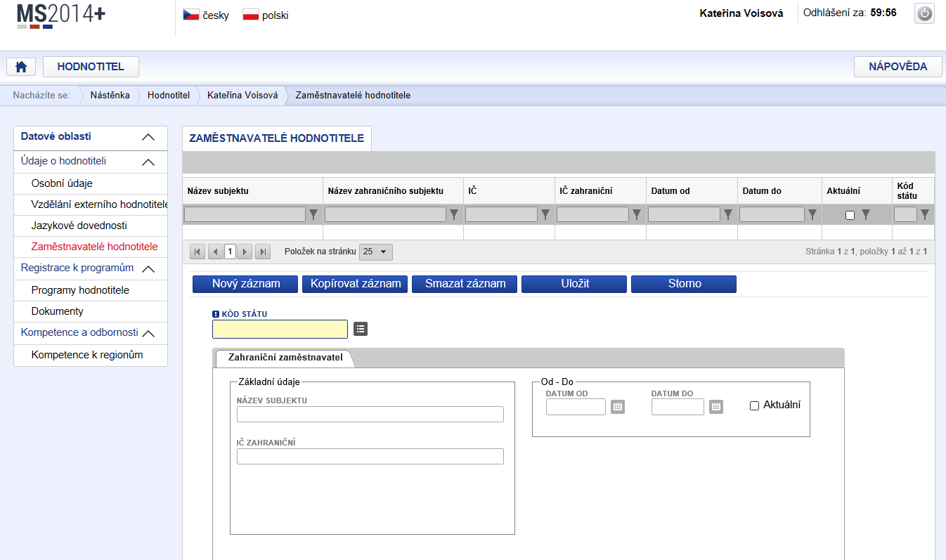Click Nový záznam button
Viewport: 946px width, 560px height.
click(x=246, y=284)
